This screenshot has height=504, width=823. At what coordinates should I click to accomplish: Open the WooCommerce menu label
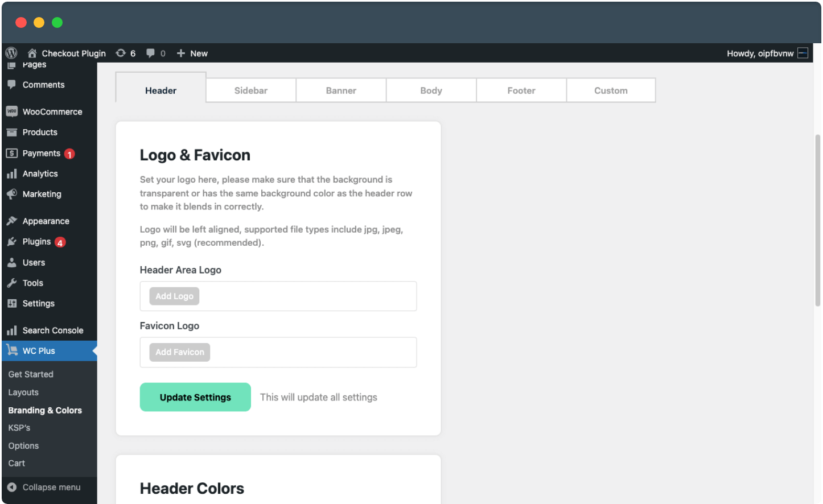(52, 111)
